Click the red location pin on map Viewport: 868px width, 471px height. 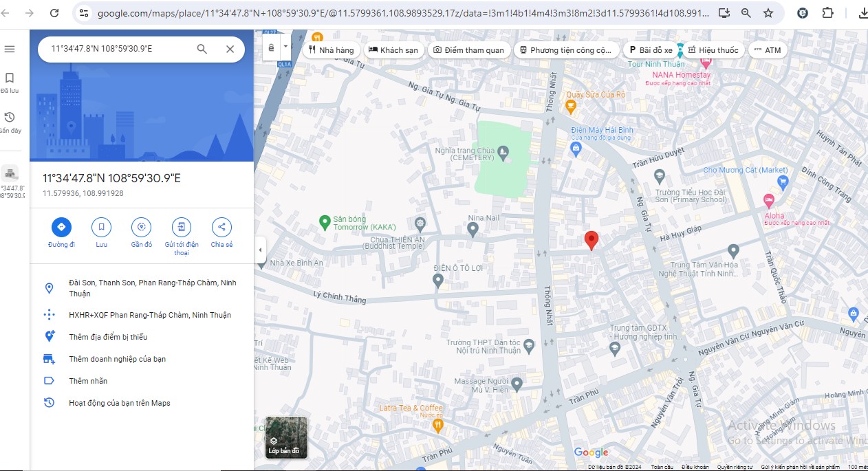(591, 240)
